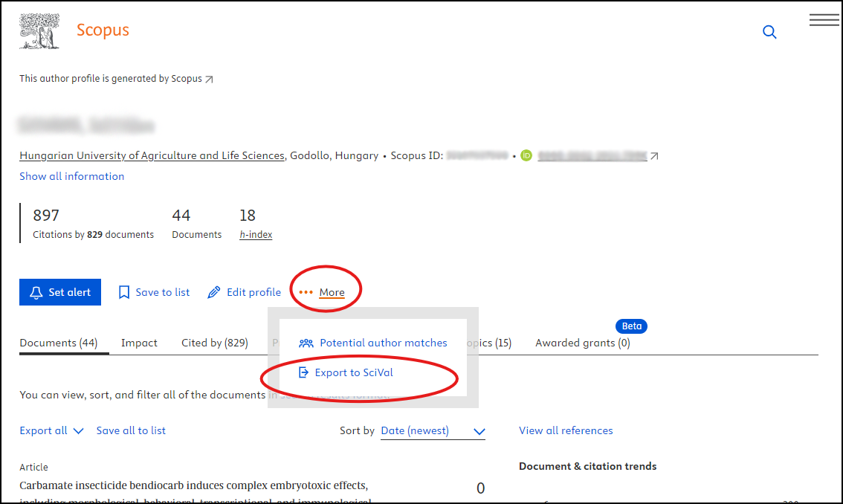Switch to the Topics (15) tab
The height and width of the screenshot is (504, 843).
(x=490, y=343)
